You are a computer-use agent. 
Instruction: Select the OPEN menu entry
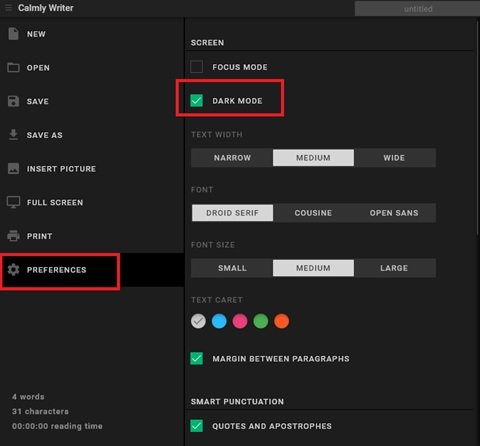pyautogui.click(x=92, y=68)
